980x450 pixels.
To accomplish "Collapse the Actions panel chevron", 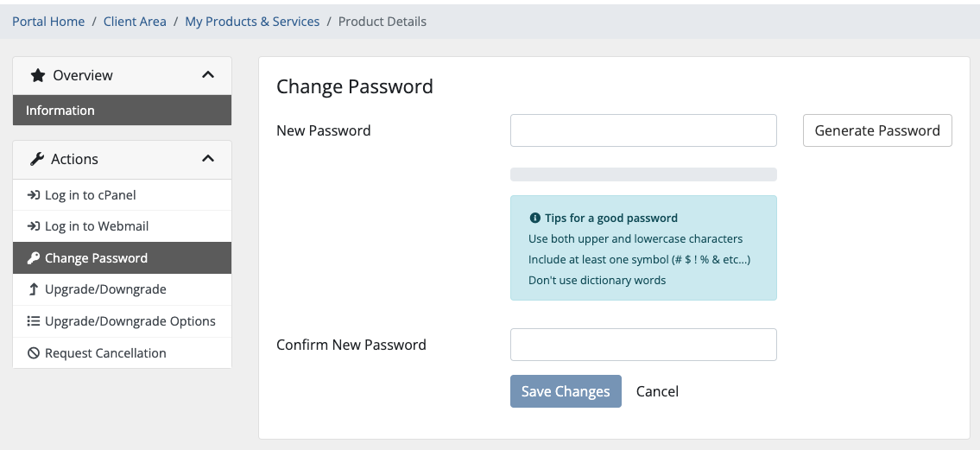I will [x=208, y=159].
